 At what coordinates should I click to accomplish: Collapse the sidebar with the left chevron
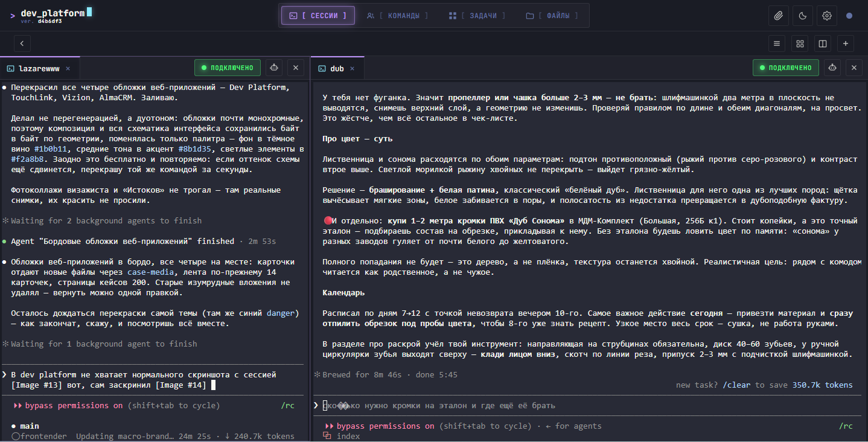[22, 43]
